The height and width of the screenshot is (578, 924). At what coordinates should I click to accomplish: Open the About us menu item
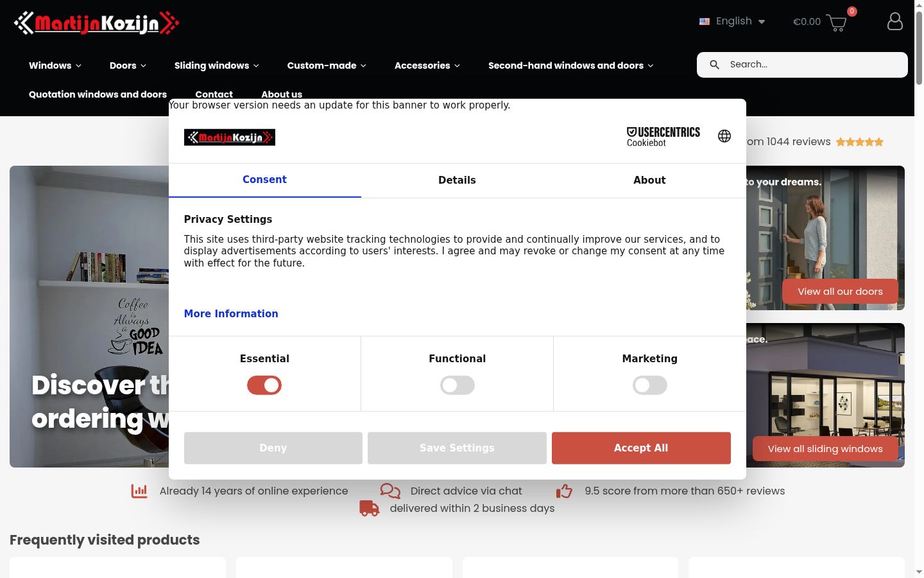(282, 94)
